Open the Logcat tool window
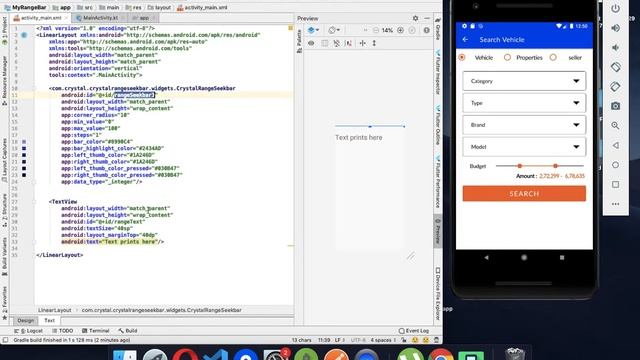Image resolution: width=640 pixels, height=360 pixels. [28, 331]
